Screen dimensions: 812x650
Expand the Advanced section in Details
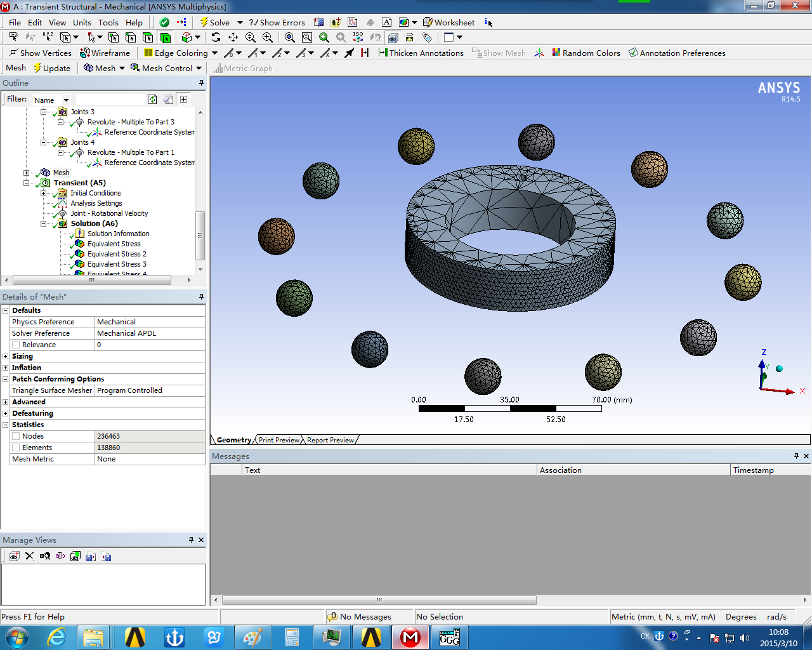(x=5, y=402)
